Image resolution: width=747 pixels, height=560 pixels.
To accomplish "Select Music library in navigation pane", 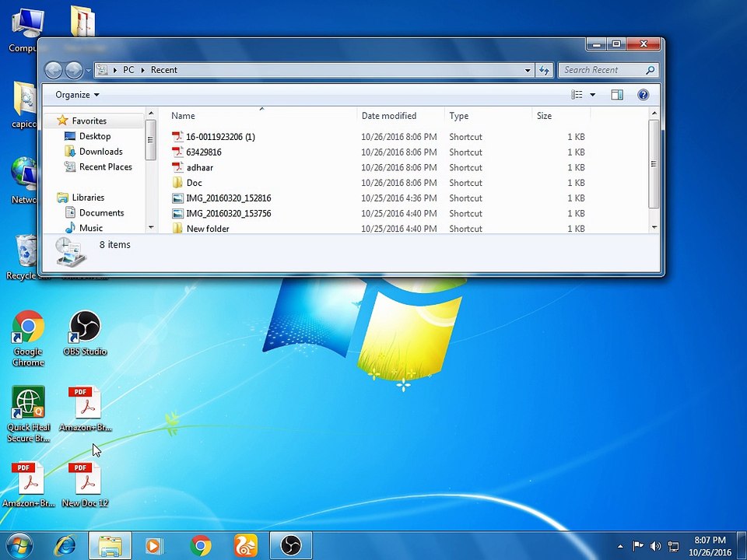I will pos(90,228).
